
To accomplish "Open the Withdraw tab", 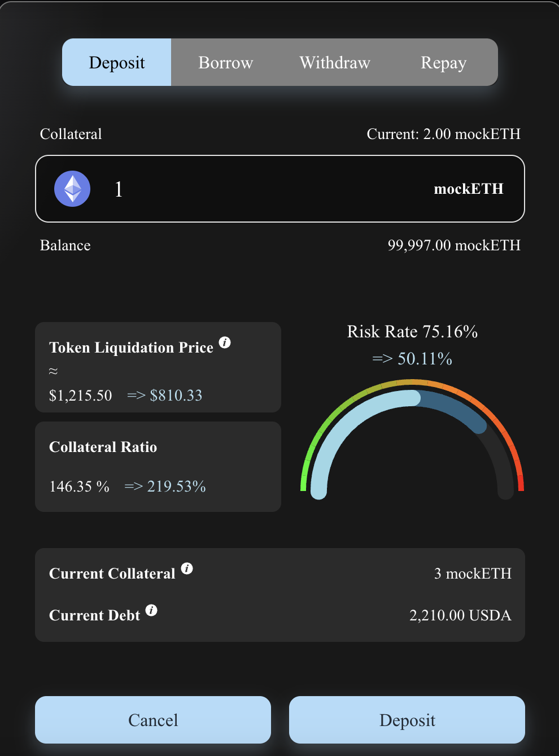I will point(335,63).
